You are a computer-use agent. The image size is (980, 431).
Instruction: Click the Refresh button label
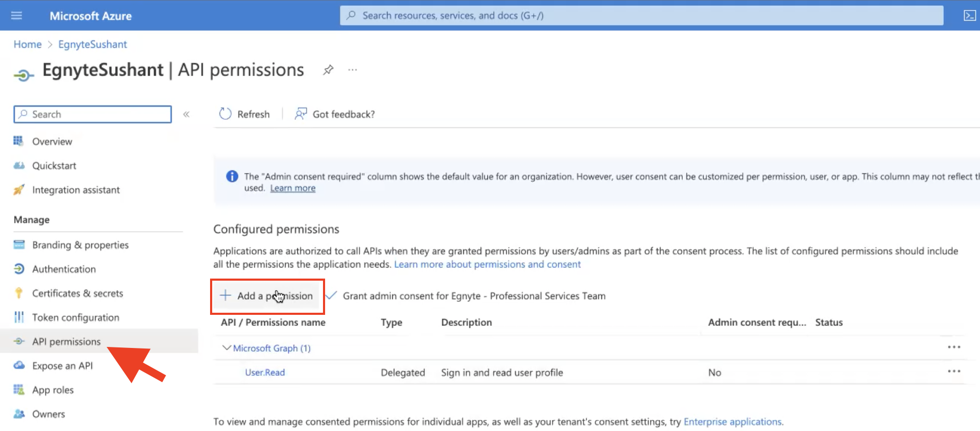(x=253, y=114)
